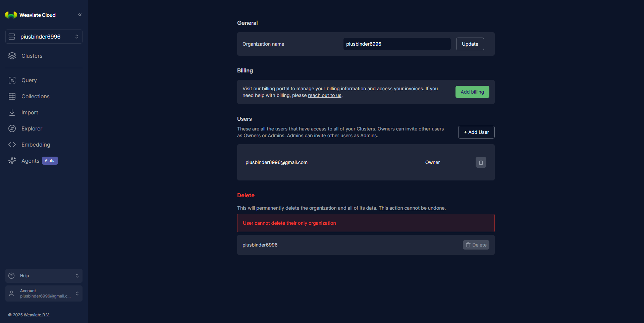The width and height of the screenshot is (644, 323).
Task: Click the Embedding code brackets icon
Action: click(12, 145)
